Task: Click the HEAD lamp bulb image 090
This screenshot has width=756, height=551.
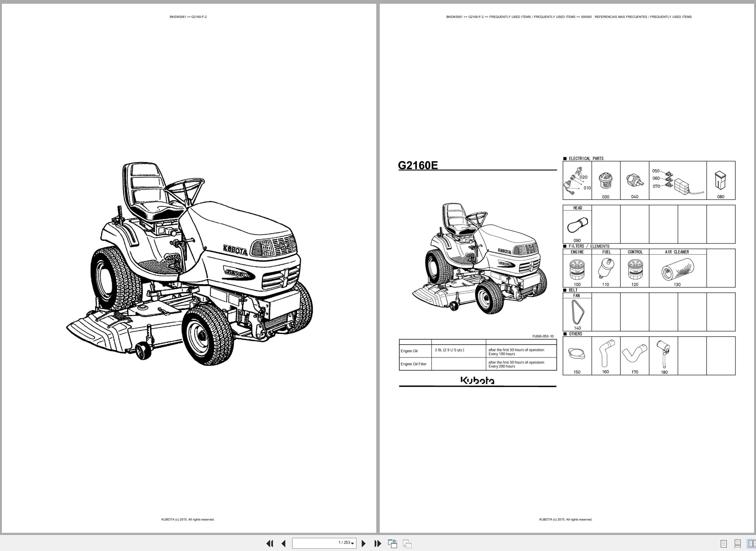Action: point(577,225)
